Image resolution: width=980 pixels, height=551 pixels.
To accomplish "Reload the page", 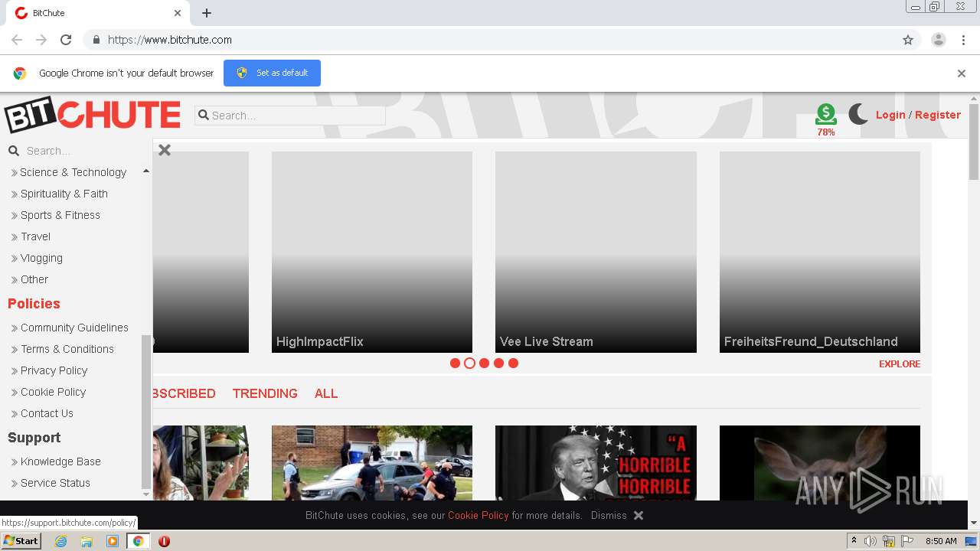I will pyautogui.click(x=66, y=40).
